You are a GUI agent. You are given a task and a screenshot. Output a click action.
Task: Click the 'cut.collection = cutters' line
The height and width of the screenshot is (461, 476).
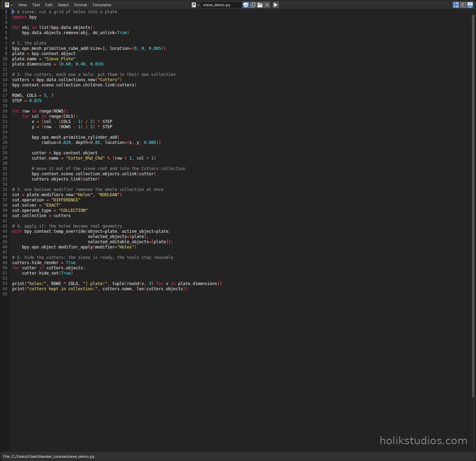[x=41, y=216]
